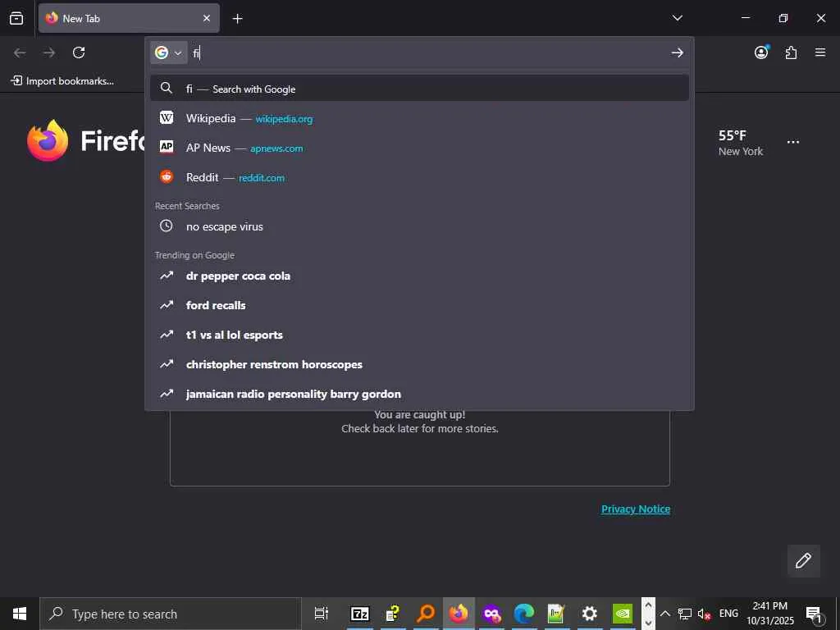This screenshot has height=630, width=840.
Task: Click the network icon in system tray
Action: click(x=685, y=614)
